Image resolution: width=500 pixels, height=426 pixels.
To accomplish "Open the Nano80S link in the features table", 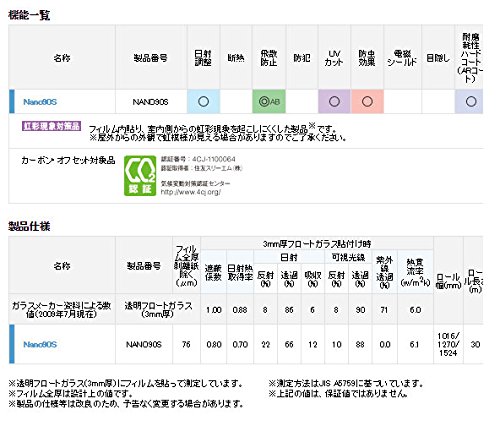I will (40, 102).
